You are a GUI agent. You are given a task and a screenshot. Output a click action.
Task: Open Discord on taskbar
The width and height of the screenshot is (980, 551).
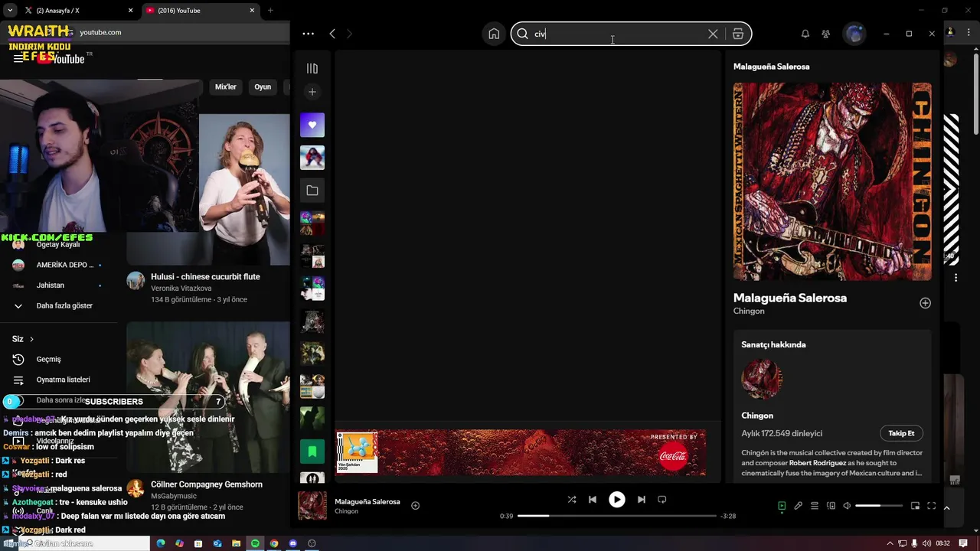pos(292,543)
